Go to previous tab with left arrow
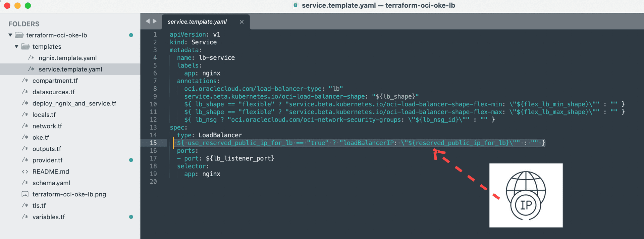This screenshot has height=239, width=644. click(x=147, y=21)
